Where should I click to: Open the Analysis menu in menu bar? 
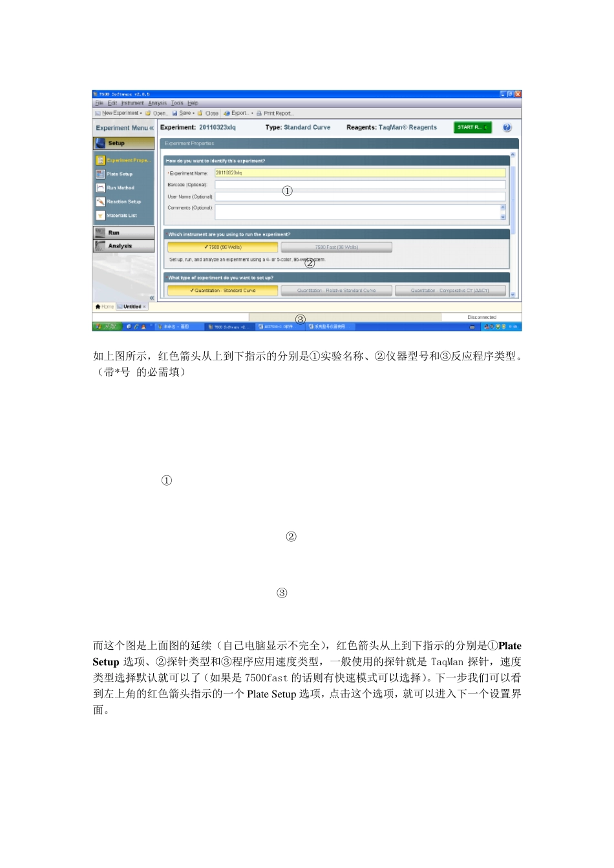tap(157, 103)
